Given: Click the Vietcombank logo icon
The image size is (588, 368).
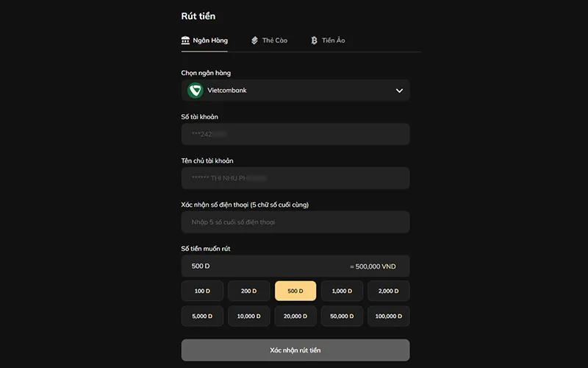Looking at the screenshot, I should [x=195, y=91].
